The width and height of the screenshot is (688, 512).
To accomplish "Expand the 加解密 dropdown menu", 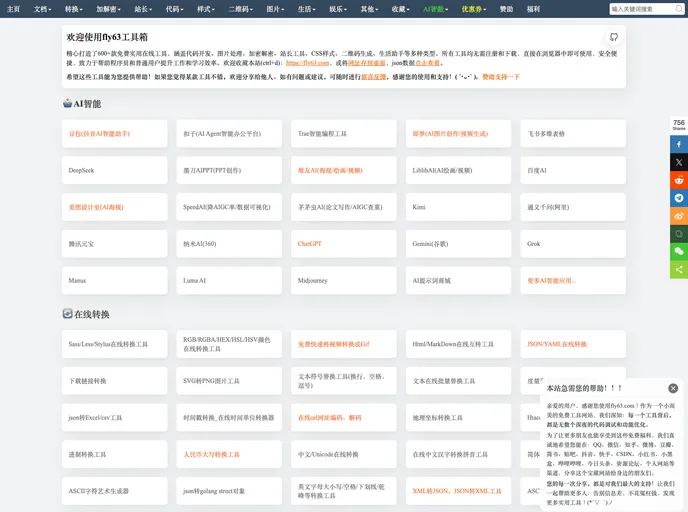I will pos(108,9).
